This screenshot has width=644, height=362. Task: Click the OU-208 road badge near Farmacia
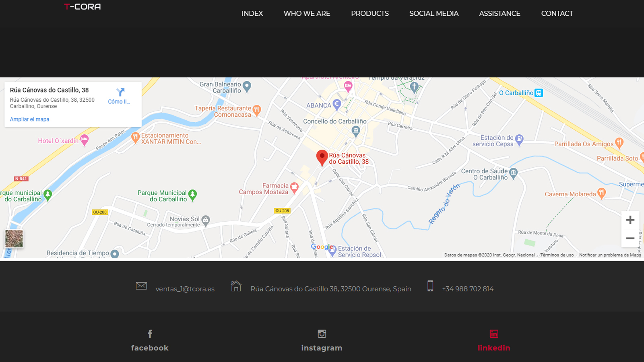[x=282, y=211]
